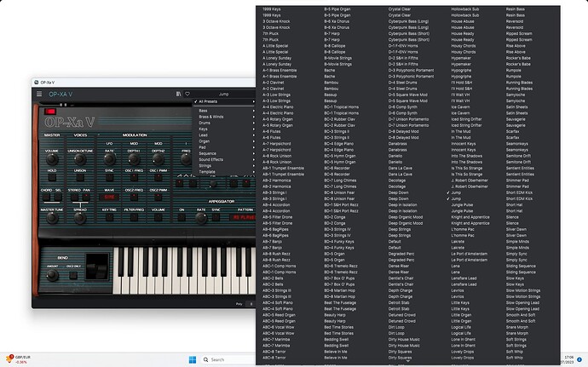Click the taskbar Search box
Image resolution: width=588 pixels, height=367 pixels.
(228, 359)
